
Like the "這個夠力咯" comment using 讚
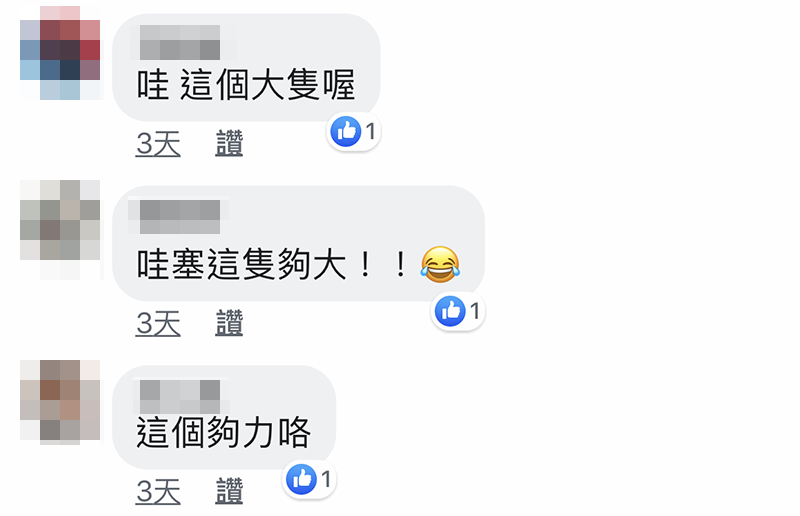click(229, 492)
